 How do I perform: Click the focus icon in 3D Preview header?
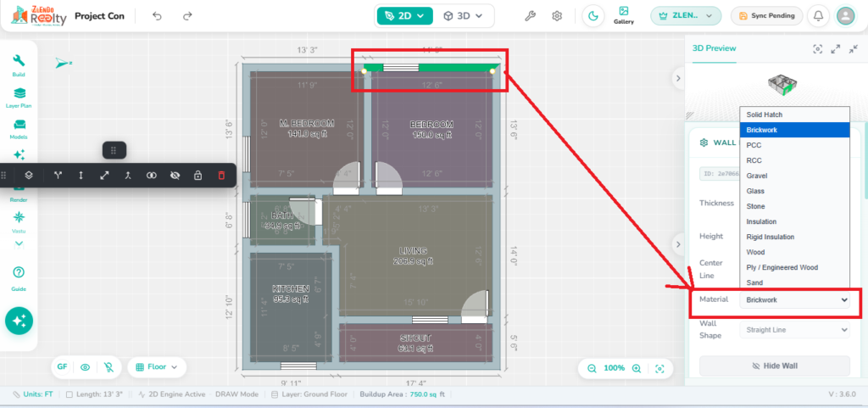click(818, 48)
